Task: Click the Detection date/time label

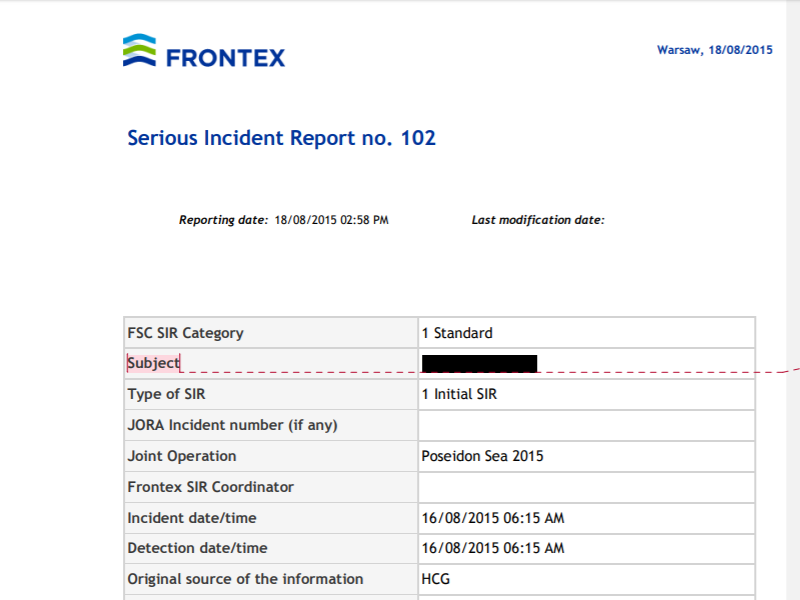Action: tap(197, 548)
